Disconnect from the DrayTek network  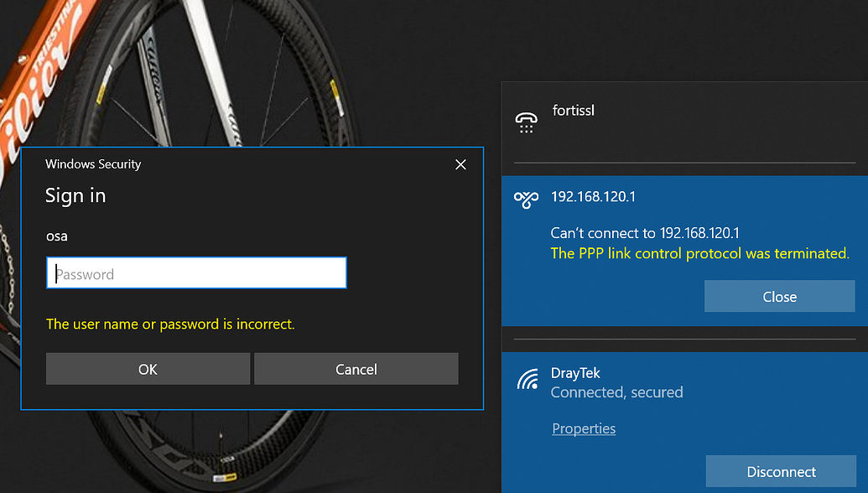coord(781,472)
